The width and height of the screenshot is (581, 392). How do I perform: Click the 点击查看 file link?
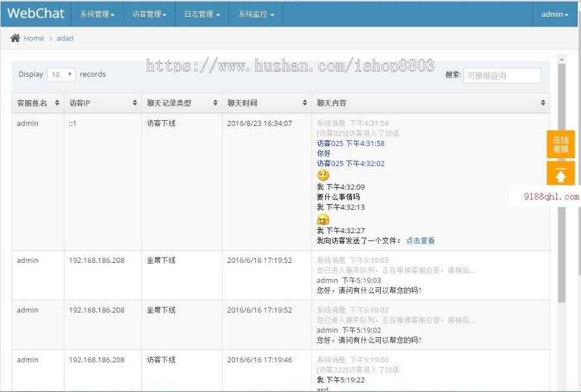pos(421,240)
